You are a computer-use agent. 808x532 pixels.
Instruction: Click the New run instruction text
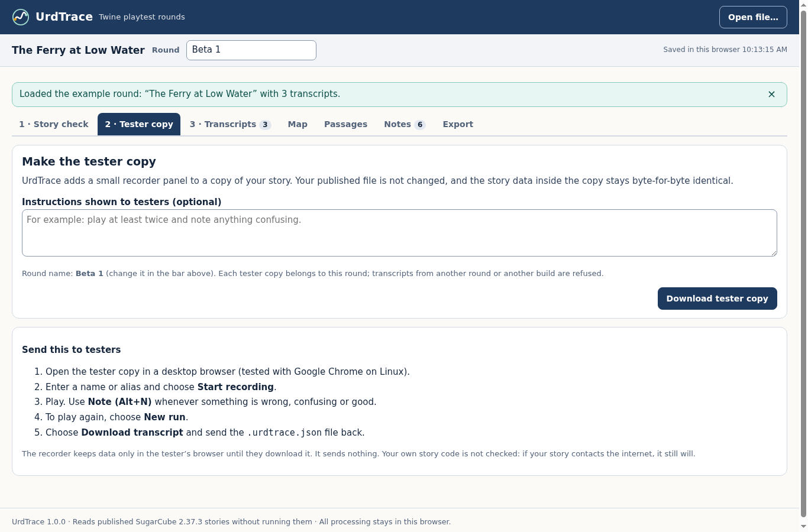tap(164, 417)
